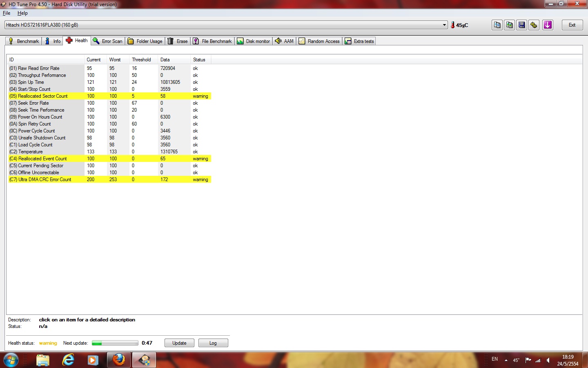
Task: Select '(0A) Spin Retry Count' row
Action: coord(109,124)
